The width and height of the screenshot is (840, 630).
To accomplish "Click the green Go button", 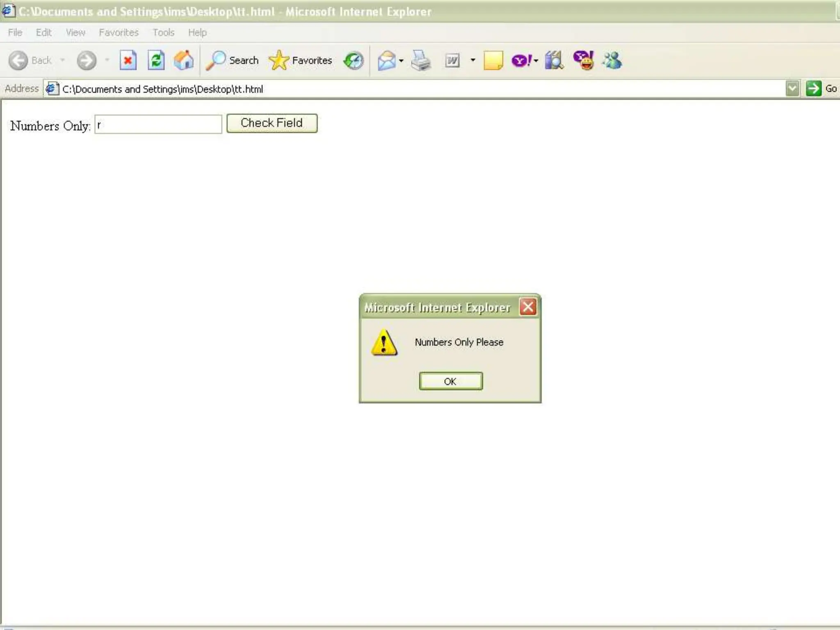I will (814, 89).
